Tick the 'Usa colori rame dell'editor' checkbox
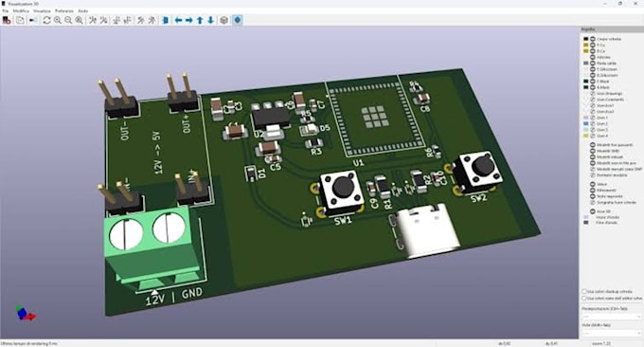The image size is (644, 347). (584, 298)
